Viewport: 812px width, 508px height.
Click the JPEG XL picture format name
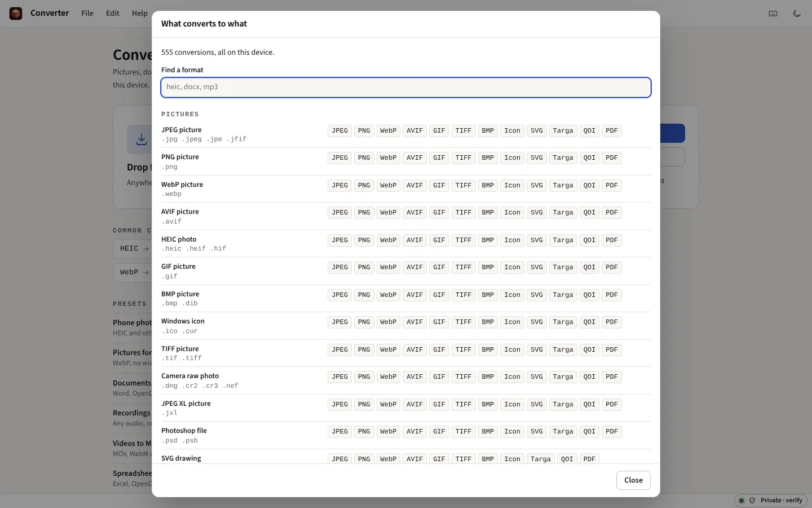(186, 404)
